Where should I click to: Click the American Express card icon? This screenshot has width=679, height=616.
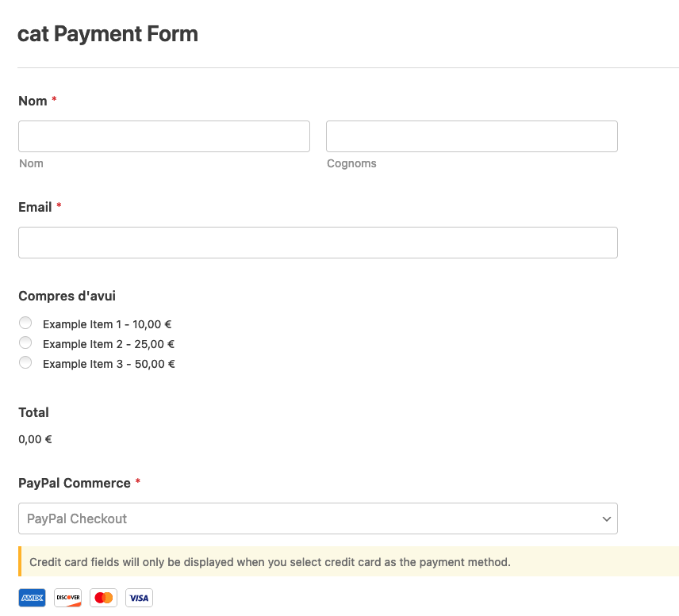(x=32, y=598)
